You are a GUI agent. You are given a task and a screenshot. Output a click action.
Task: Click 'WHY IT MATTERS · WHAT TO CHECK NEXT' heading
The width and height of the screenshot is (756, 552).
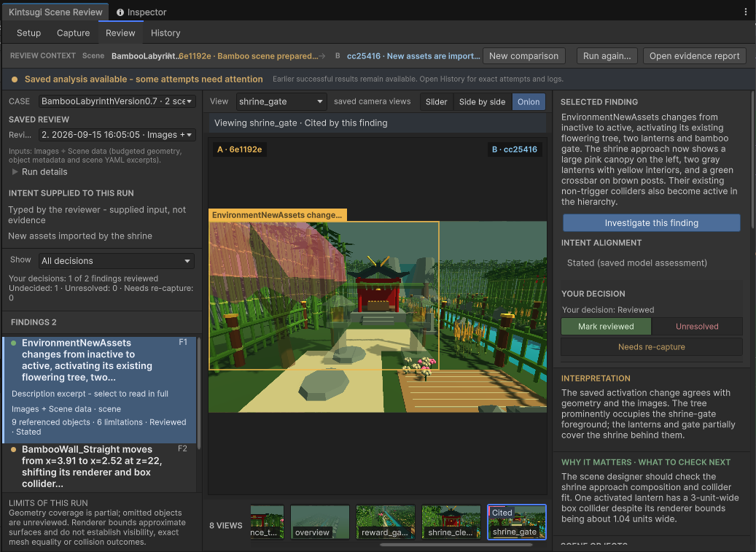[646, 462]
